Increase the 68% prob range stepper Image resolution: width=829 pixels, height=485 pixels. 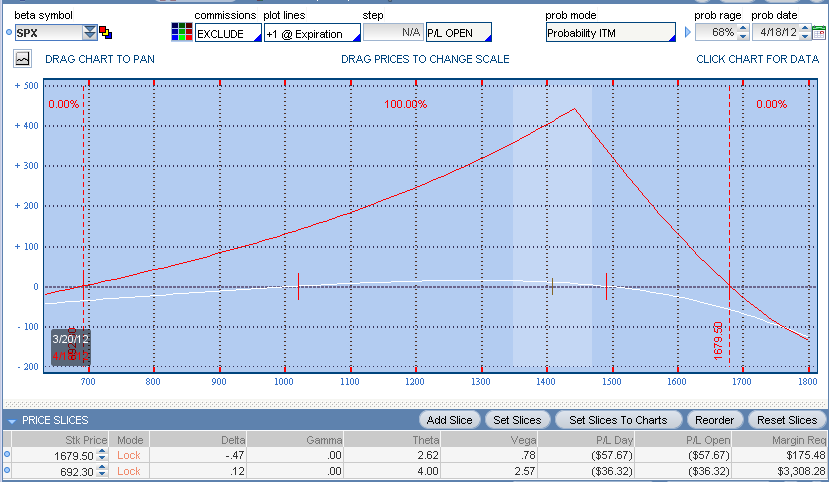[743, 29]
